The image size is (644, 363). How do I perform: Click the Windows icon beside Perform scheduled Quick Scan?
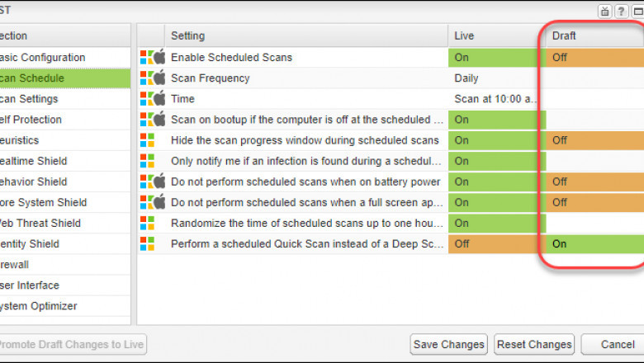click(147, 243)
